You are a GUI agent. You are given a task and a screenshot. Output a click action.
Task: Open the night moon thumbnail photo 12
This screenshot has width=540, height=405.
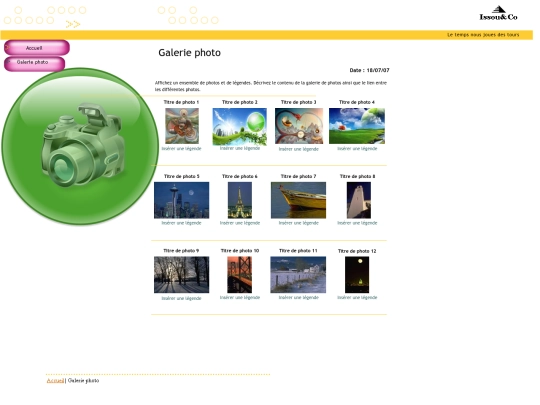[357, 275]
